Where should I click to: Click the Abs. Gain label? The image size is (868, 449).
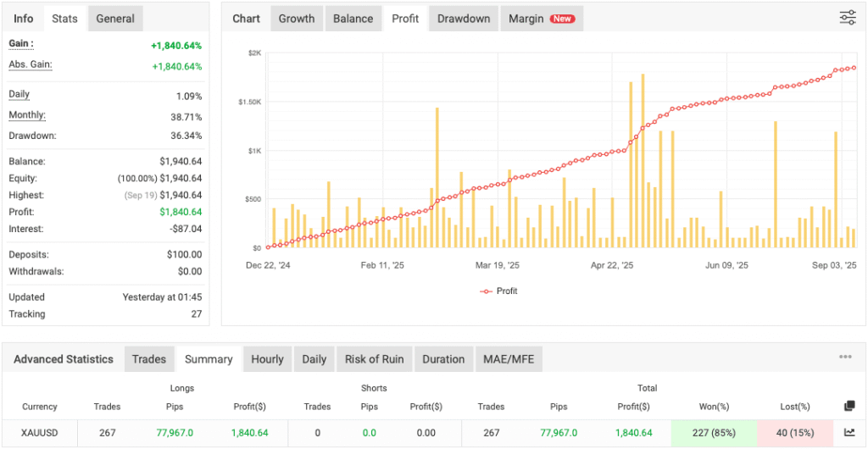pyautogui.click(x=31, y=64)
